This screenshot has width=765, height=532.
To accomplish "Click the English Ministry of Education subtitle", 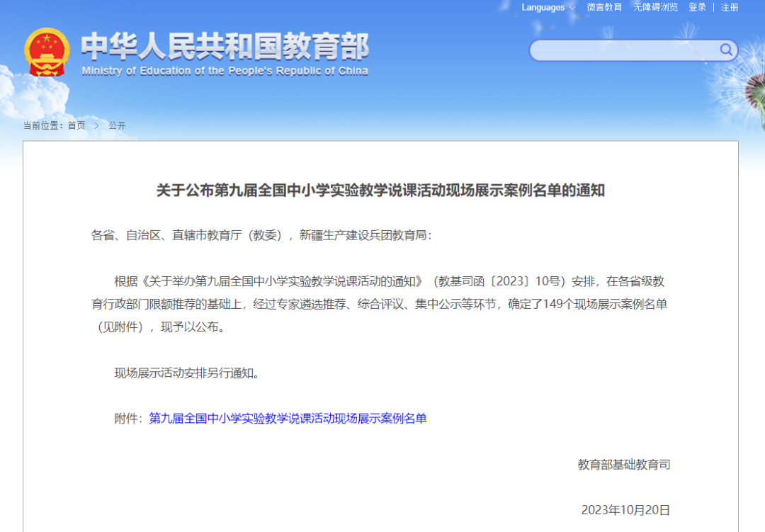I will (225, 71).
